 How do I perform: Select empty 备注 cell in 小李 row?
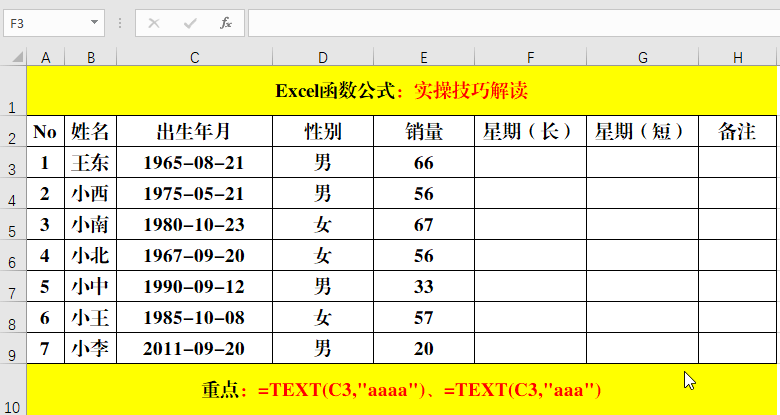coord(738,348)
